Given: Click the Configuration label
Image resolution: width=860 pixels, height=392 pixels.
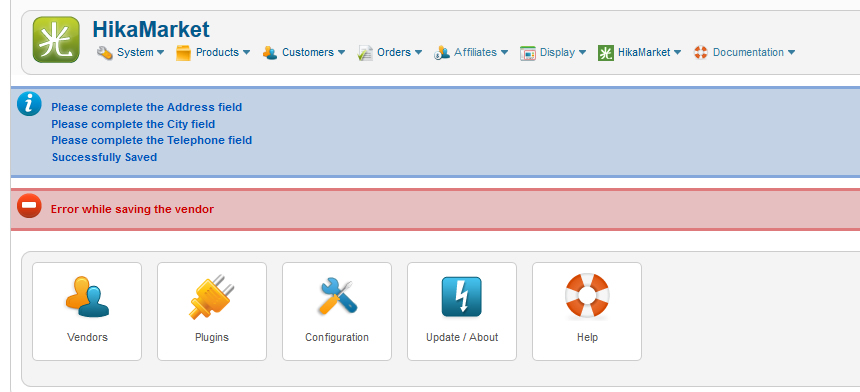Looking at the screenshot, I should click(337, 337).
